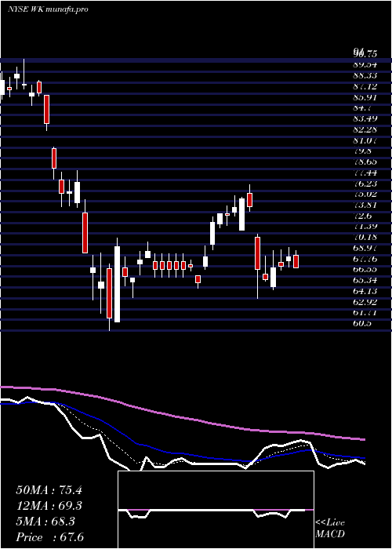Screen dimensions: 392x549
Task: Click the 75.02 price axis label
Action: tap(365, 194)
